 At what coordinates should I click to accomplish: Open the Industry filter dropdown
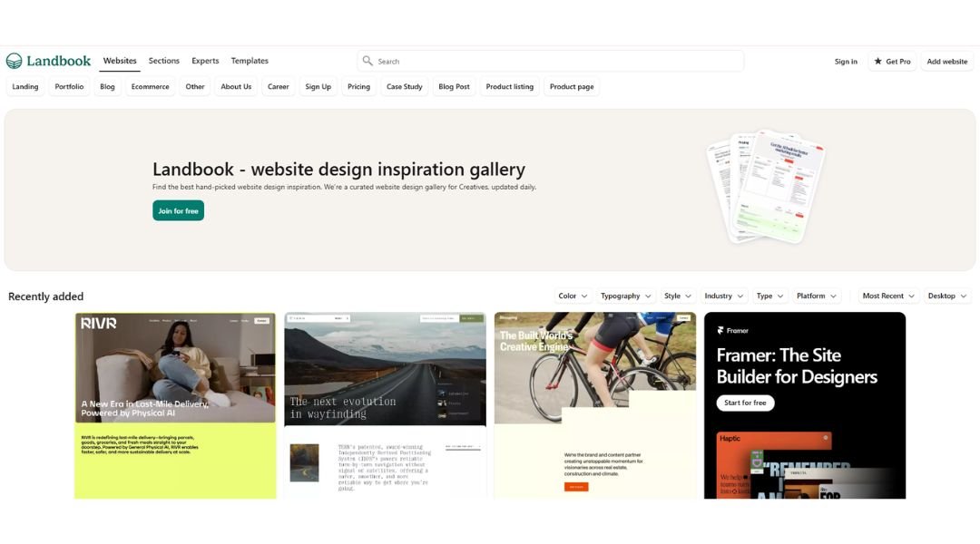click(724, 296)
